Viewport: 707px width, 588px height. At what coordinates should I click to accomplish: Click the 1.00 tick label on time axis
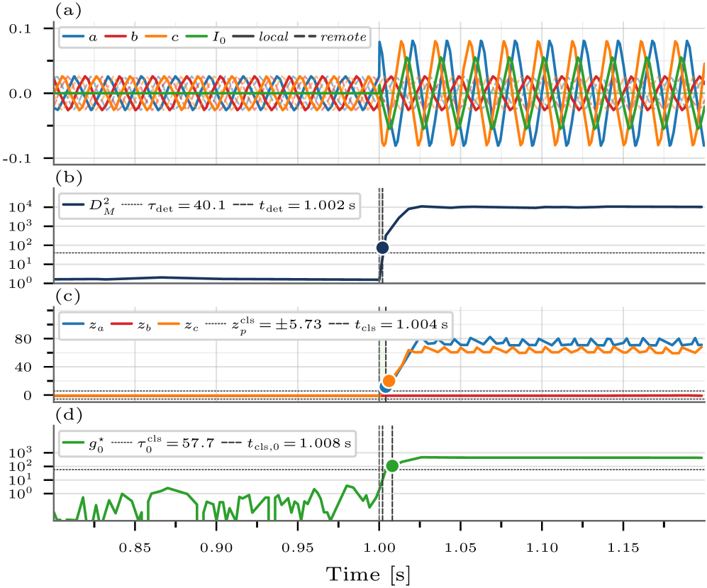[x=379, y=549]
